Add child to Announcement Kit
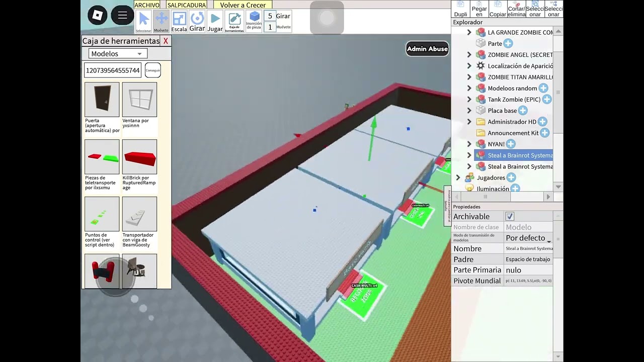This screenshot has height=362, width=644. point(544,133)
